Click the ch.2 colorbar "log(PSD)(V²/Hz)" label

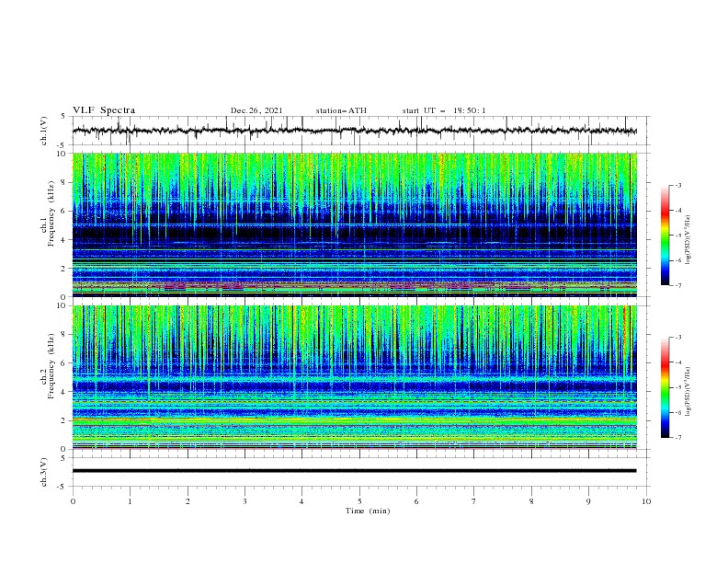pyautogui.click(x=688, y=392)
